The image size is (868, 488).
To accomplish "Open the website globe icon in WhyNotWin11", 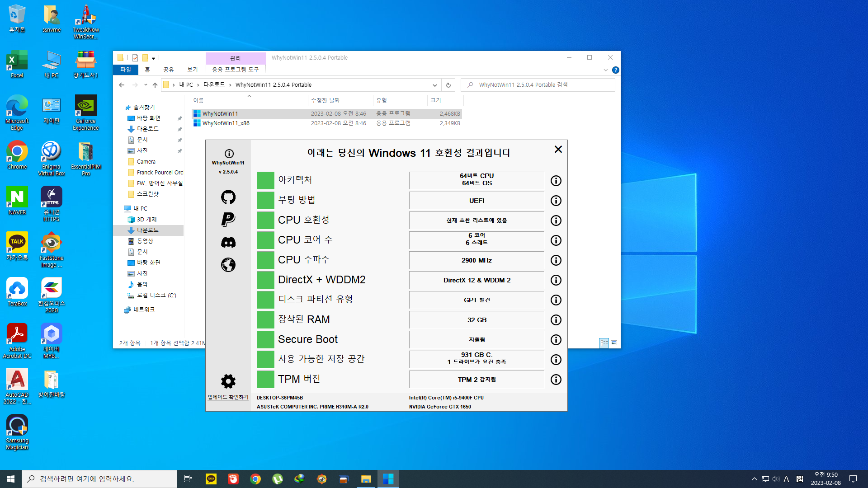I will [x=228, y=265].
